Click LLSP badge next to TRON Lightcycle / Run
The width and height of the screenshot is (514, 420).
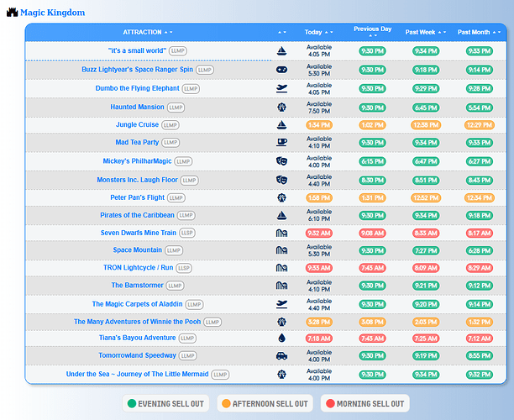point(184,268)
